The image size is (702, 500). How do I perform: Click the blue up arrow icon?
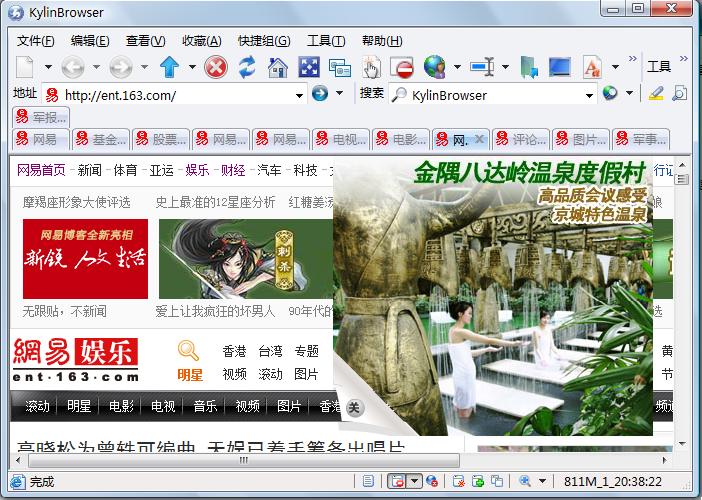point(169,67)
